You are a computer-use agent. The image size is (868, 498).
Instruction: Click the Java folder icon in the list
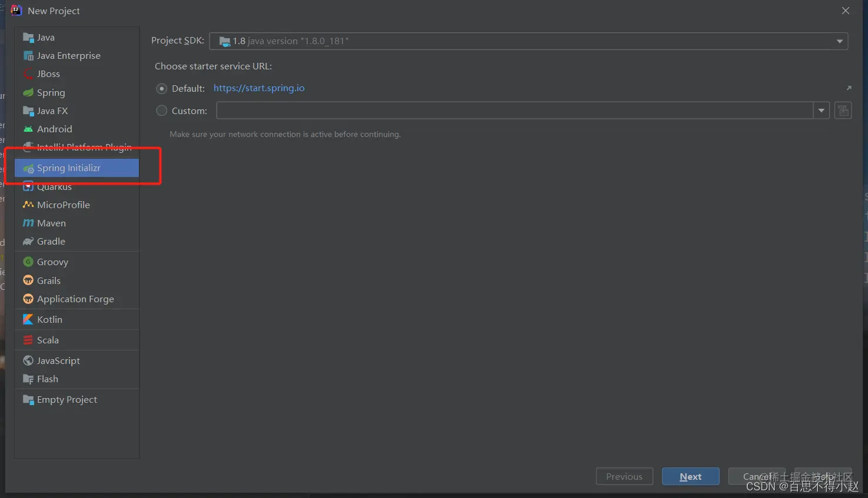coord(28,38)
